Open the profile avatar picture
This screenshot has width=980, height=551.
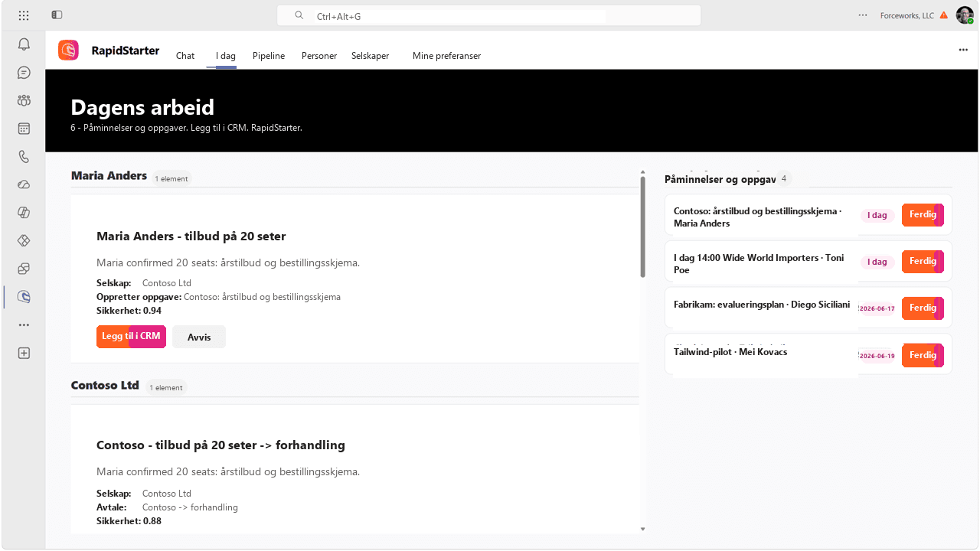(x=965, y=15)
